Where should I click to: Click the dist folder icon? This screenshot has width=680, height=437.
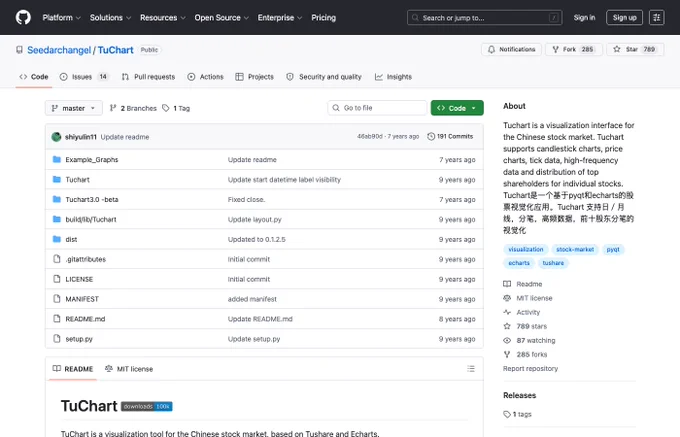(x=56, y=239)
